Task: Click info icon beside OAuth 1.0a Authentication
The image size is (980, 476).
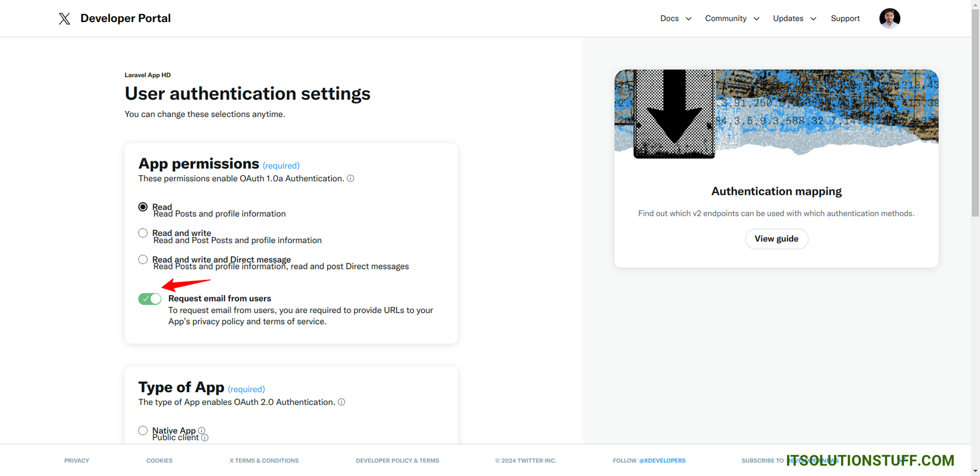Action: pyautogui.click(x=350, y=179)
